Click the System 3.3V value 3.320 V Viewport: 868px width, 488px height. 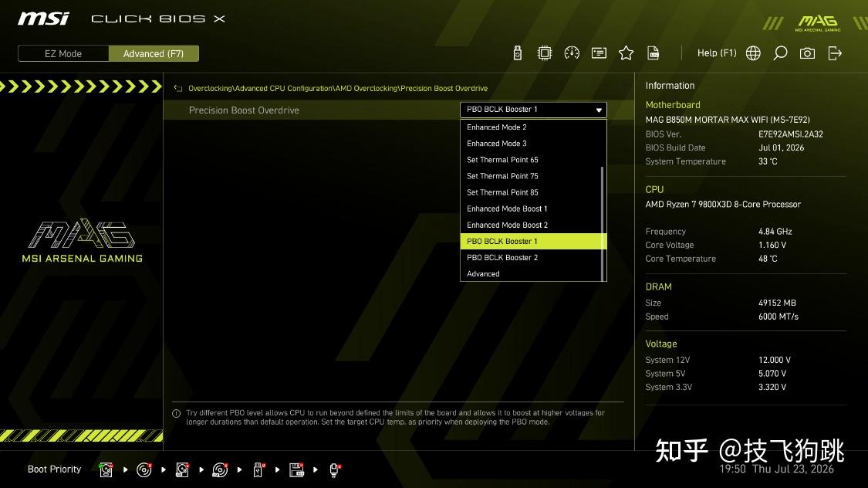(x=772, y=387)
